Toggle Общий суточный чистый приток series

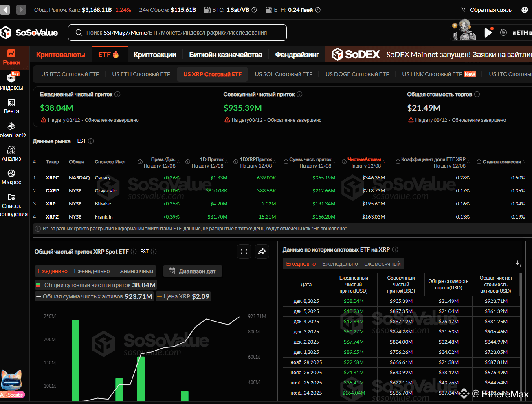(96, 285)
